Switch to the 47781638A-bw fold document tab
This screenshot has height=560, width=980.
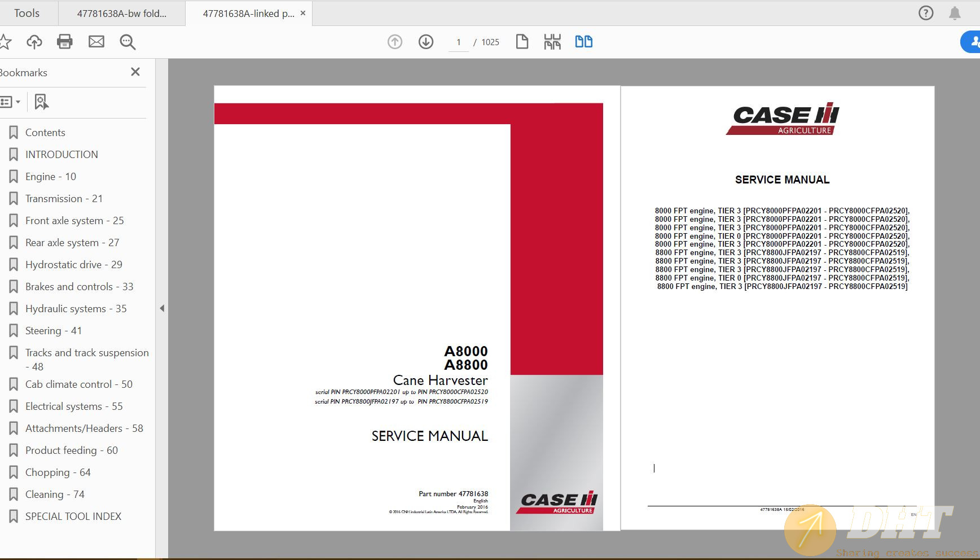pyautogui.click(x=121, y=12)
